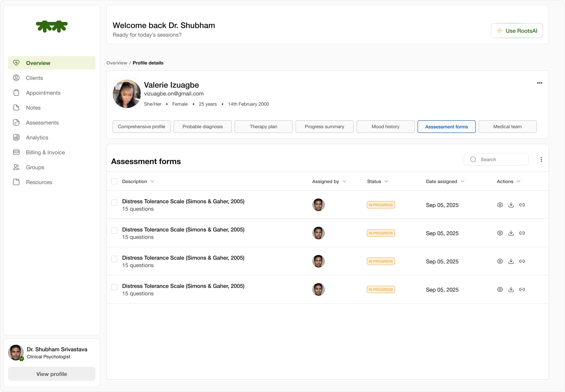Screen dimensions: 565x392
Task: Expand the Assigned by column filter
Action: pos(344,181)
